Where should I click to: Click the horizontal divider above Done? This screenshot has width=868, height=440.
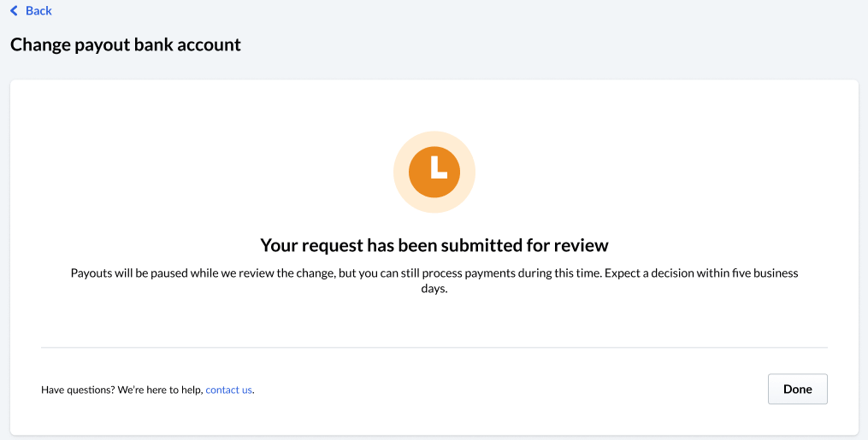[434, 348]
